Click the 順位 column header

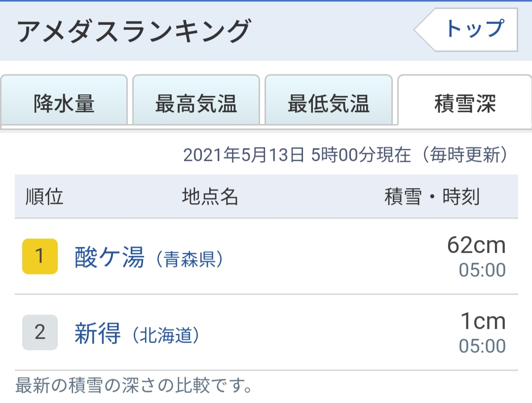pos(44,197)
